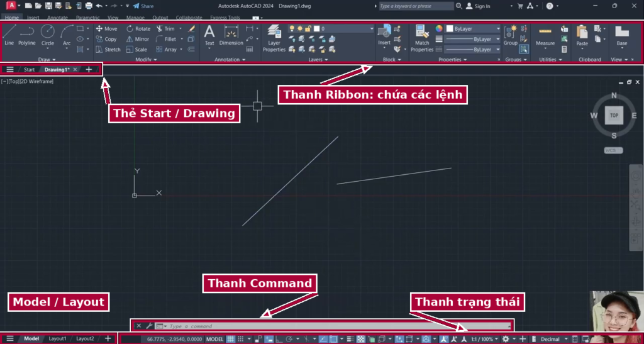Select the Polyline tool
Screen dimensions: 644x344
(x=26, y=35)
